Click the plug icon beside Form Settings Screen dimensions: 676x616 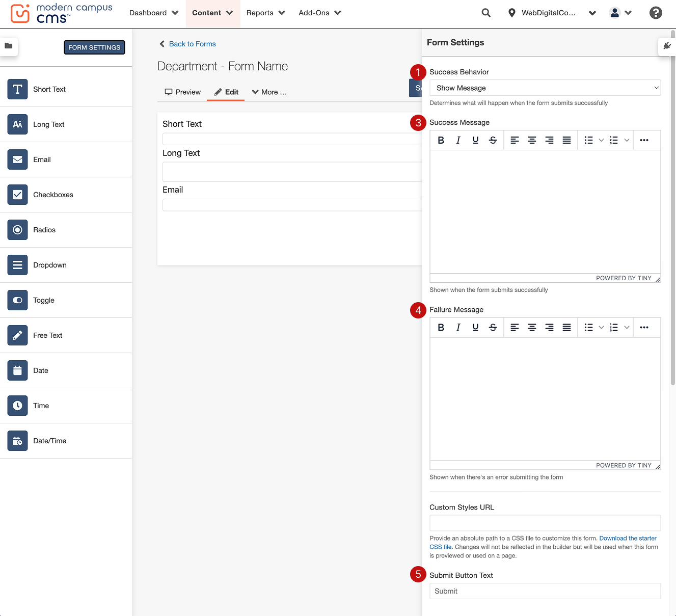tap(667, 46)
